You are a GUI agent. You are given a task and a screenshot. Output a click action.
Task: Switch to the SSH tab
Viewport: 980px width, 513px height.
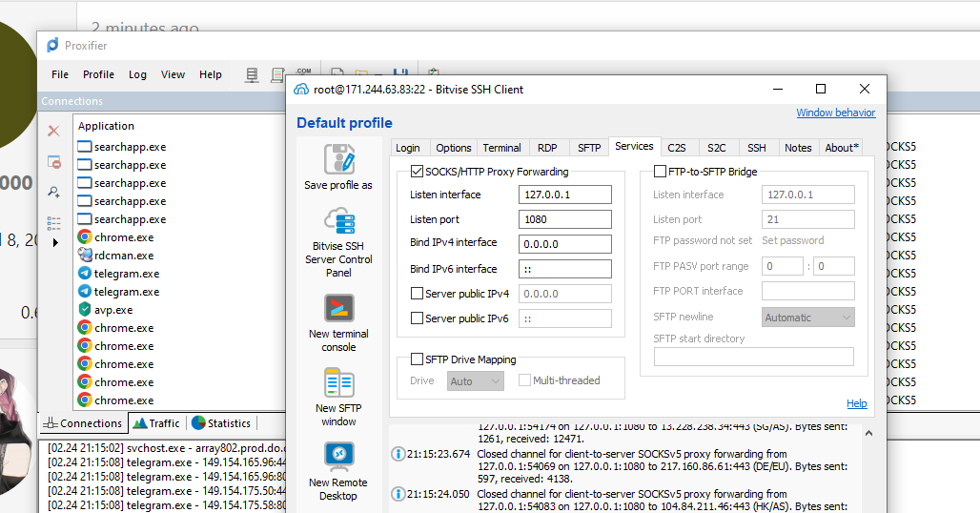(756, 148)
